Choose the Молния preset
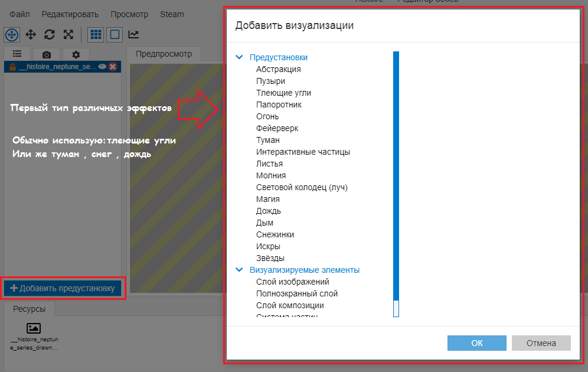 point(271,175)
